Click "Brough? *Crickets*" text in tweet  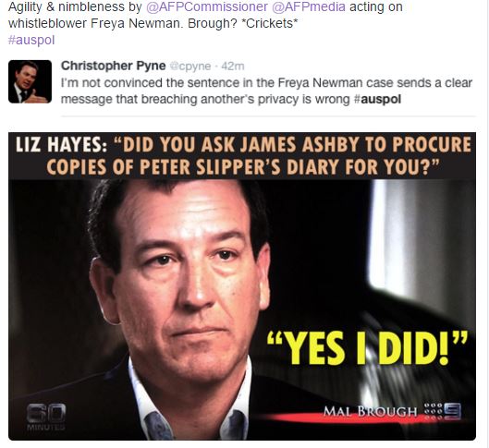coord(242,24)
